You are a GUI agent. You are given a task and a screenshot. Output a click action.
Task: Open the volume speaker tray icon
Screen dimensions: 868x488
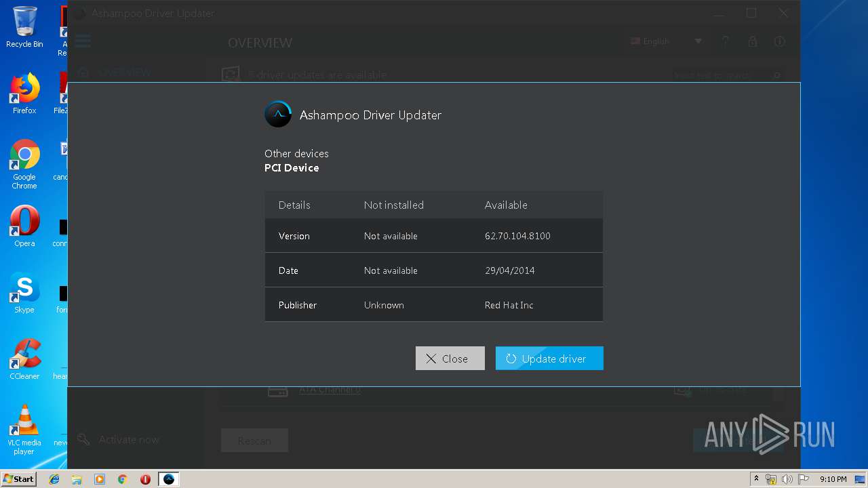click(787, 479)
